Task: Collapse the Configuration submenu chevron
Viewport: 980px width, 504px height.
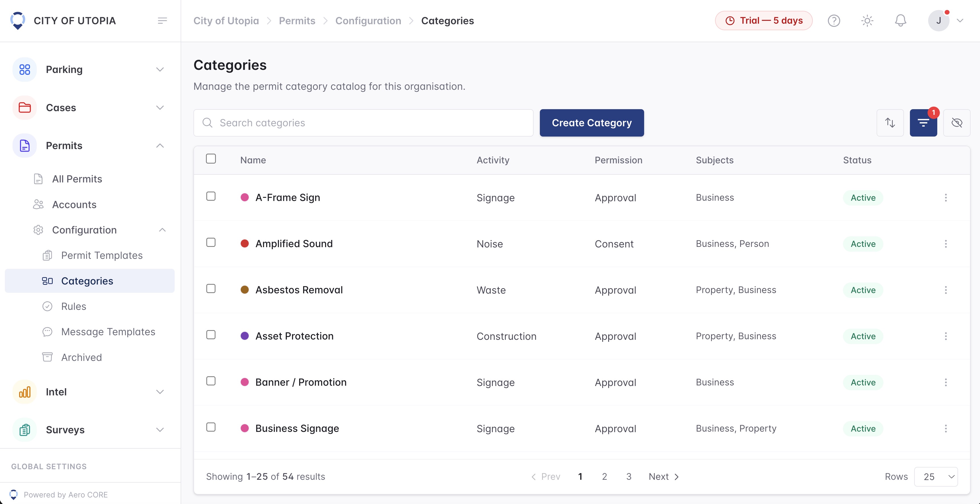Action: (162, 230)
